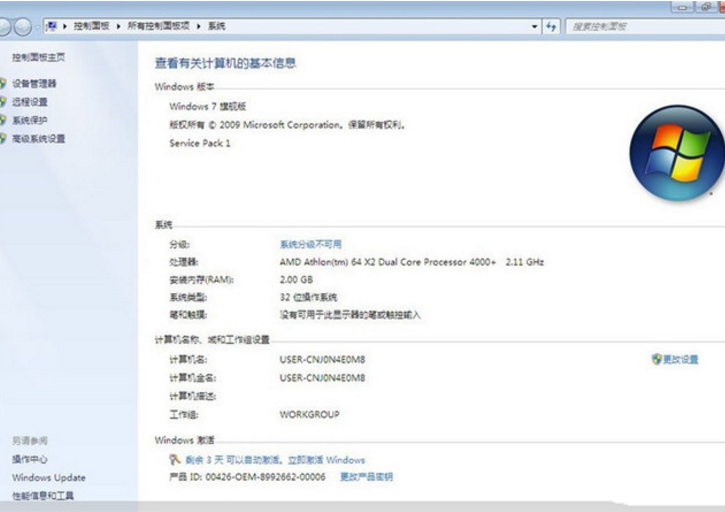Screen dimensions: 725x512
Task: Click the Control Panel icon in address bar
Action: click(x=52, y=26)
